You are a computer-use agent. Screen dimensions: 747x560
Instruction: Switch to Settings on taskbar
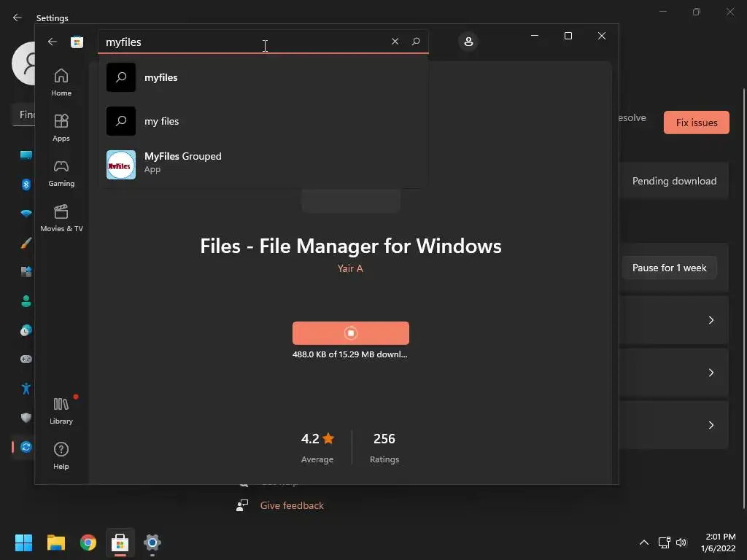tap(152, 542)
